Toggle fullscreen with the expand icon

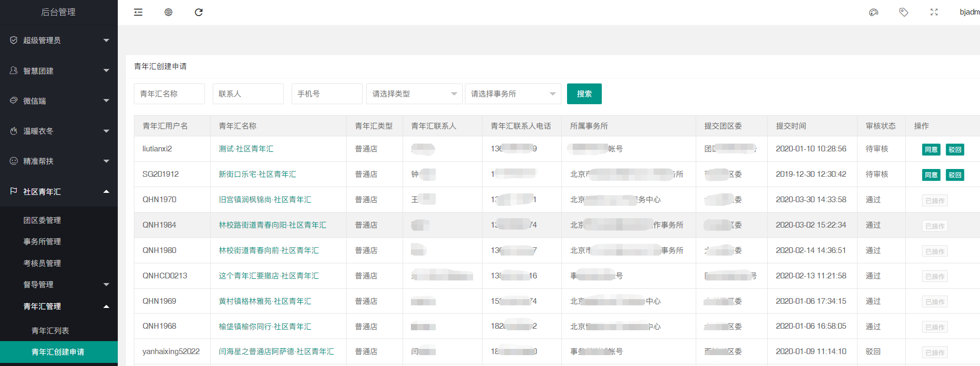click(934, 12)
